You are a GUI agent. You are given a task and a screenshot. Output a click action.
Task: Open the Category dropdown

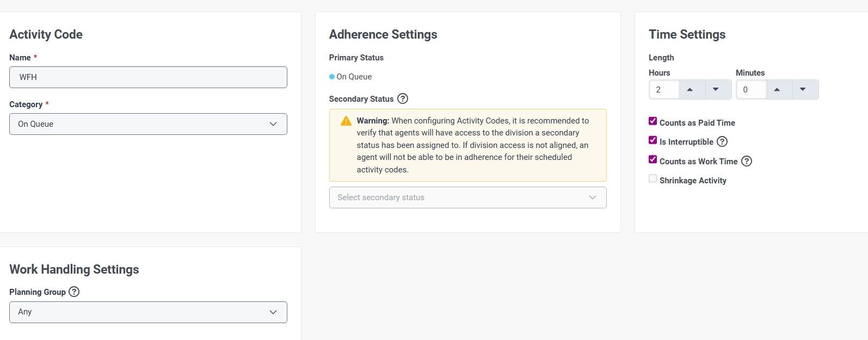[x=148, y=124]
